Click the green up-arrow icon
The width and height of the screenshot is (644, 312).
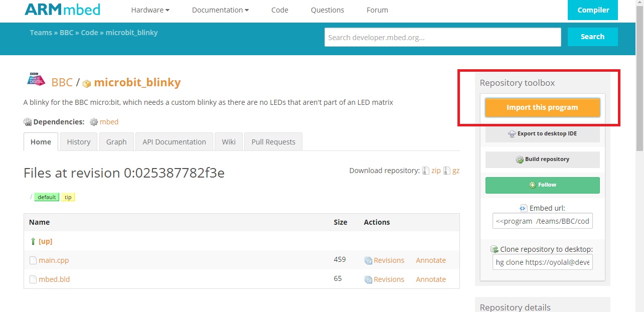pyautogui.click(x=33, y=241)
